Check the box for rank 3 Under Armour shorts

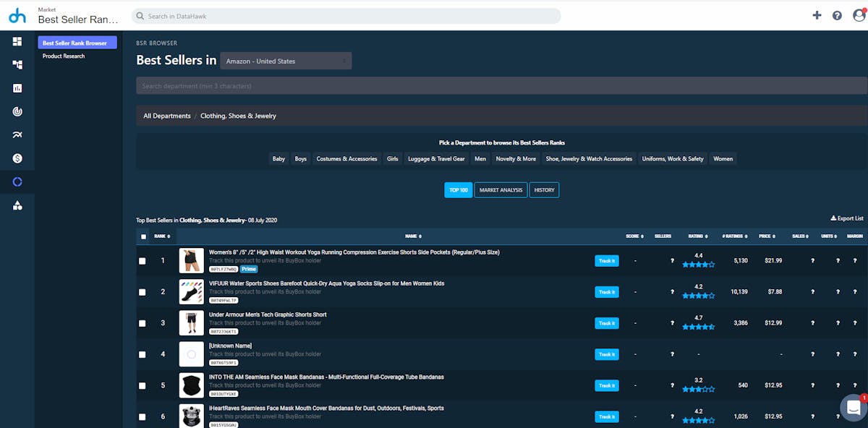[x=142, y=323]
